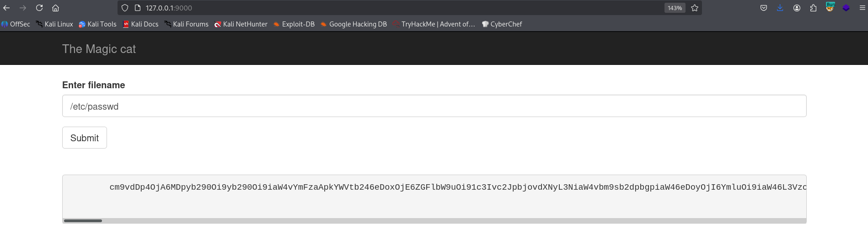The height and width of the screenshot is (240, 868).
Task: Reload the current page
Action: click(39, 8)
